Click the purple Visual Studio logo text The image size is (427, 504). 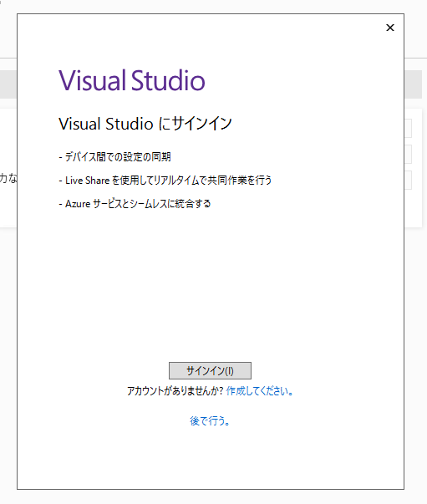coord(132,80)
